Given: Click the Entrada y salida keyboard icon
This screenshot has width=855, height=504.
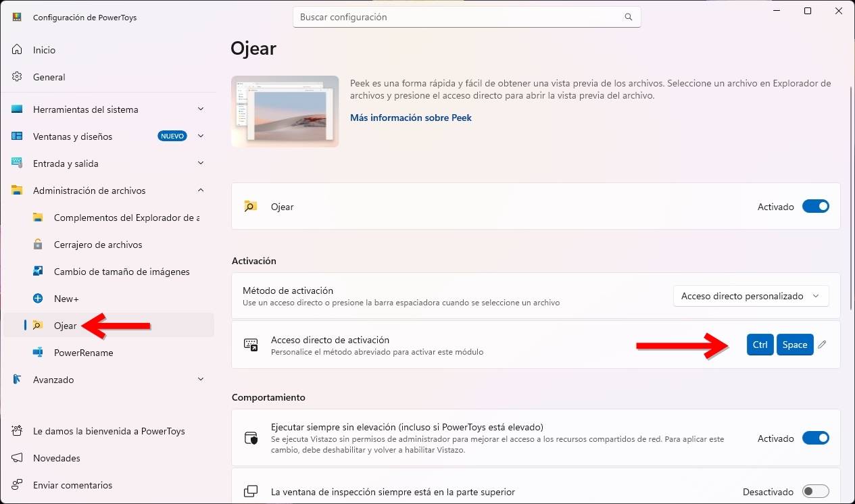Looking at the screenshot, I should (x=18, y=163).
